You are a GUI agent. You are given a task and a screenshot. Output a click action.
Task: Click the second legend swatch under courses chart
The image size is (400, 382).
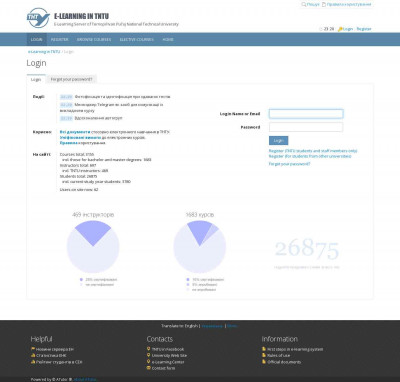pyautogui.click(x=188, y=285)
